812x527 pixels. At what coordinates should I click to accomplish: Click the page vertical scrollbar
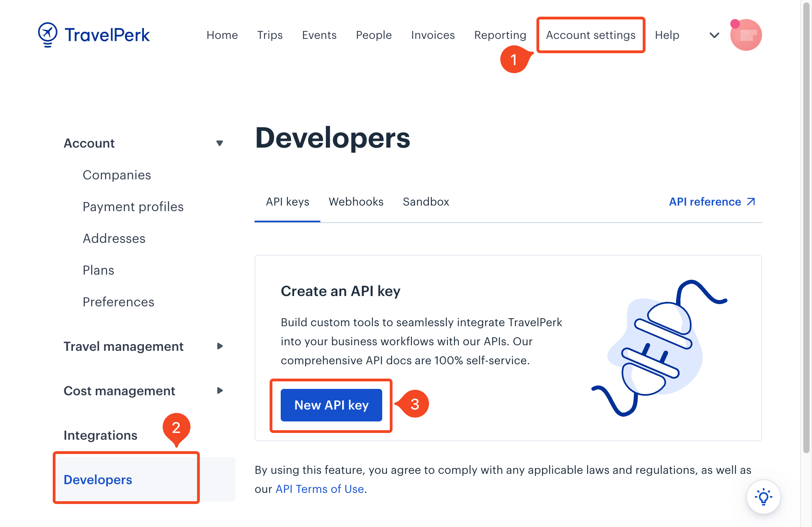806,228
